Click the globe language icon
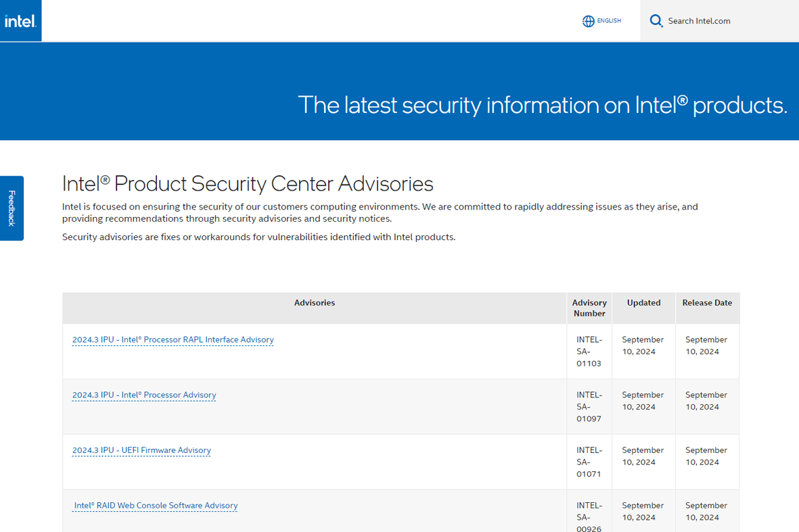This screenshot has height=532, width=799. (x=588, y=21)
